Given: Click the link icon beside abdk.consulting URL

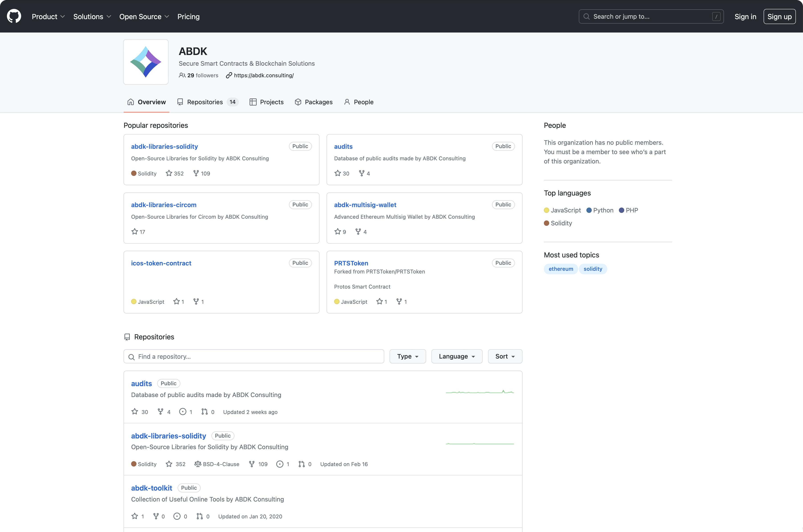Looking at the screenshot, I should click(229, 75).
